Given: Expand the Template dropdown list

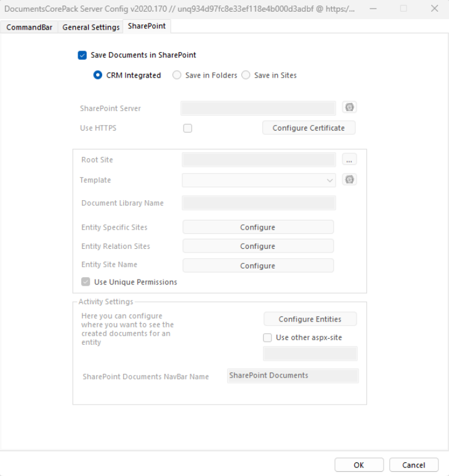Looking at the screenshot, I should [x=330, y=180].
